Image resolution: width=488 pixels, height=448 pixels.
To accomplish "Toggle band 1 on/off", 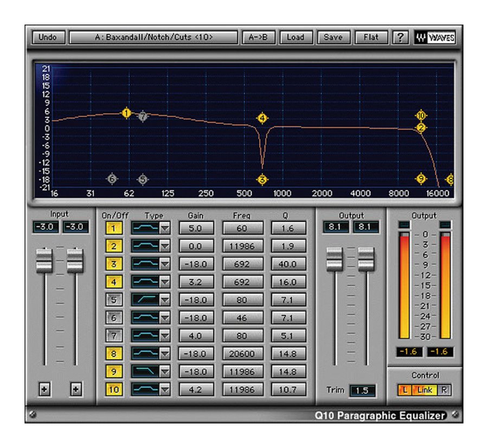I will (x=114, y=228).
